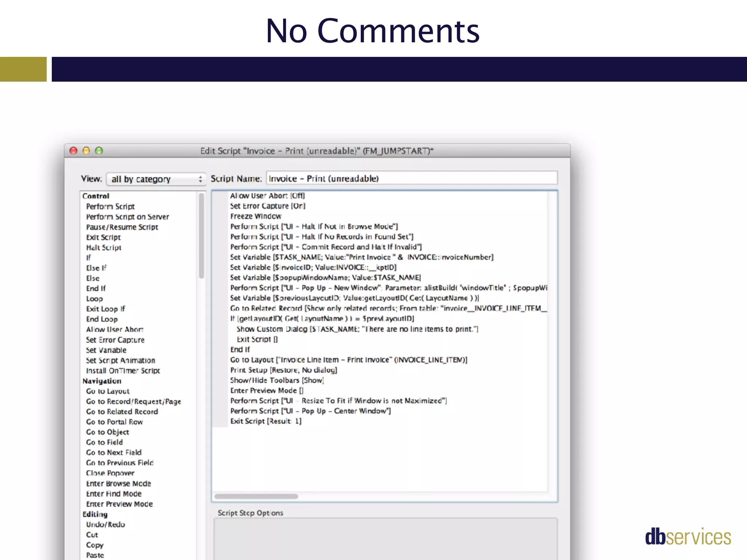The image size is (747, 560).
Task: Click the red close window button
Action: pos(73,151)
